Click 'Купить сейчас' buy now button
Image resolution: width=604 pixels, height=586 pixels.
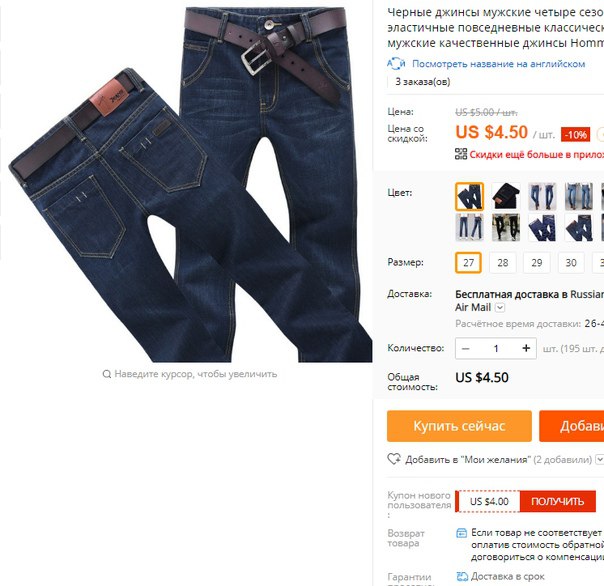tap(459, 426)
